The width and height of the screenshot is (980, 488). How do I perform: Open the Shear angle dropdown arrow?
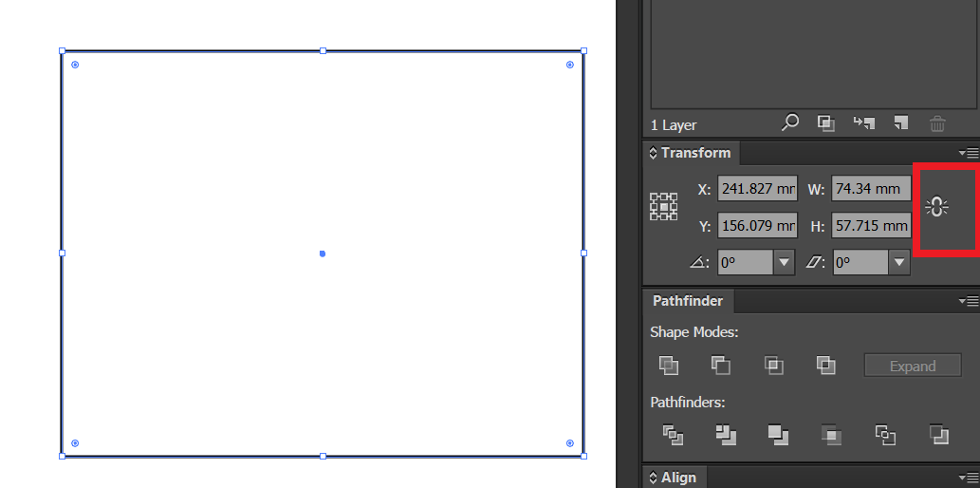tap(899, 263)
